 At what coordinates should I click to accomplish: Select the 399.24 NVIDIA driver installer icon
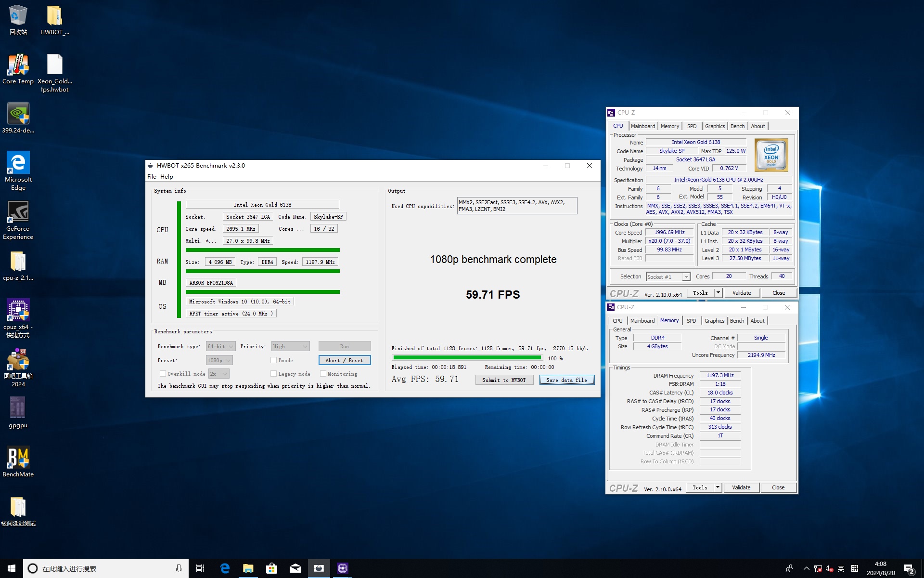tap(18, 118)
